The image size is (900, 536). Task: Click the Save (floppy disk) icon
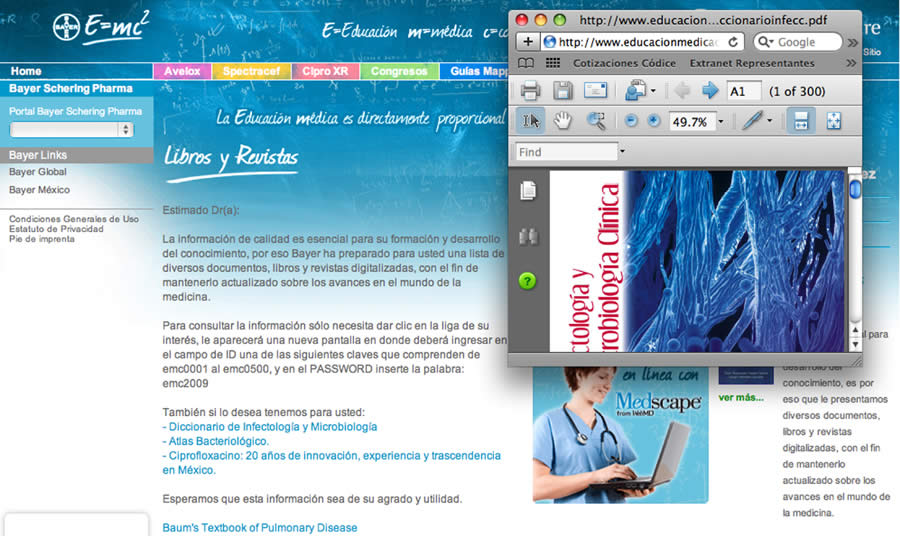coord(562,91)
